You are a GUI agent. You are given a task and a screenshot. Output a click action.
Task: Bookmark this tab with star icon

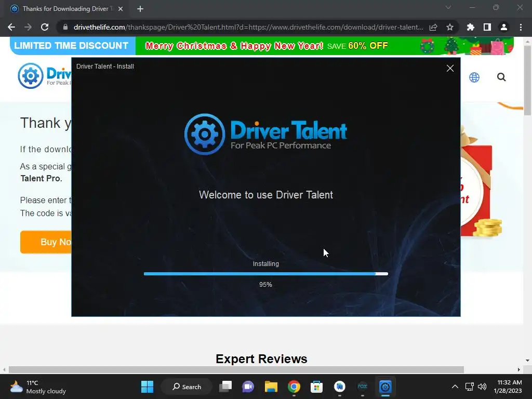pyautogui.click(x=450, y=27)
